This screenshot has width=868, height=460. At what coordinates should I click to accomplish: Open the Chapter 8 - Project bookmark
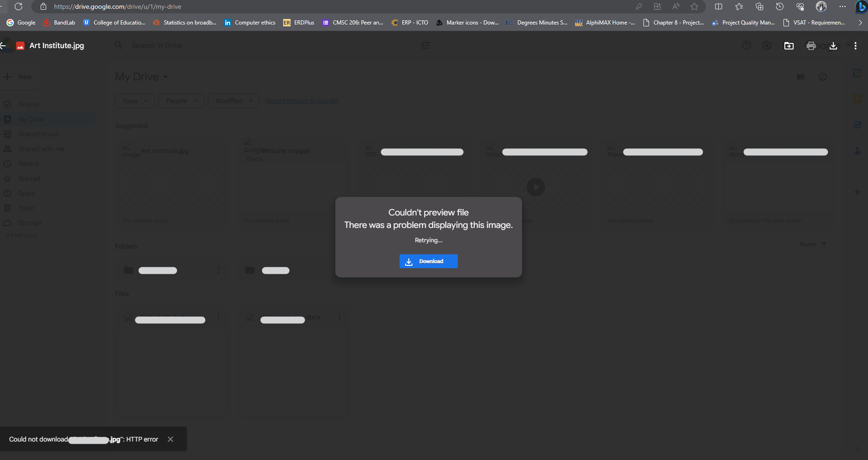[x=674, y=23]
